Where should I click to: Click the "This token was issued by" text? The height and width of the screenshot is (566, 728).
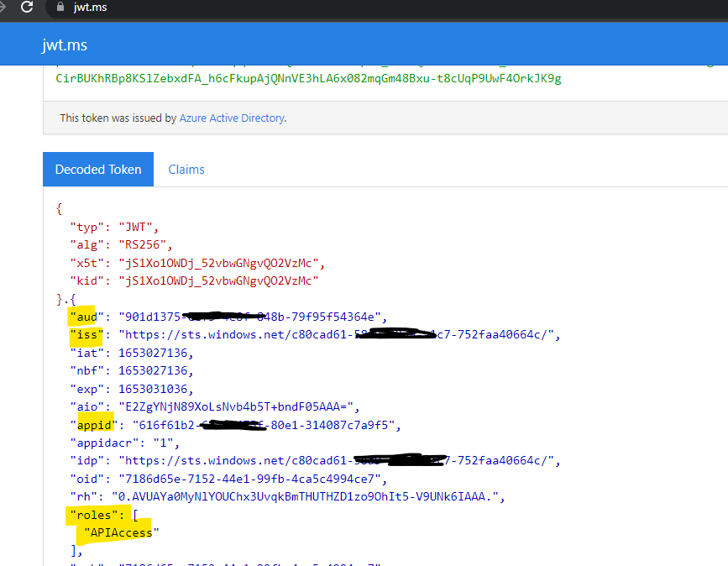pyautogui.click(x=118, y=118)
